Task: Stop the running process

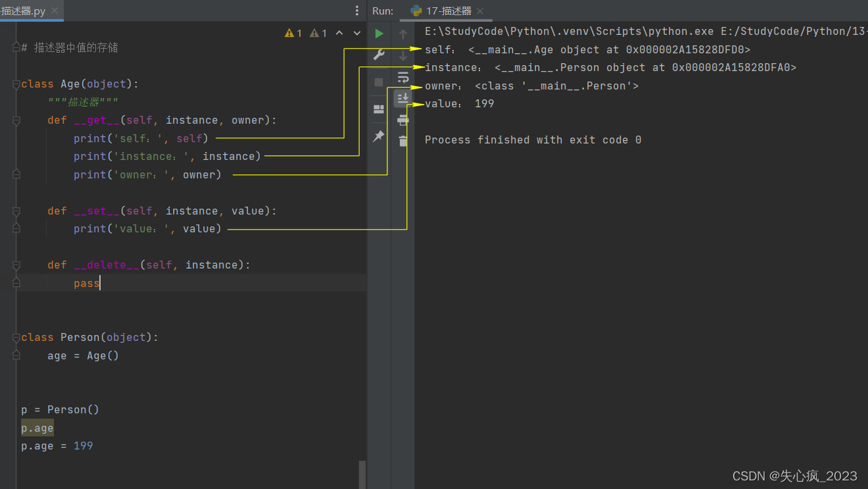Action: pos(379,82)
